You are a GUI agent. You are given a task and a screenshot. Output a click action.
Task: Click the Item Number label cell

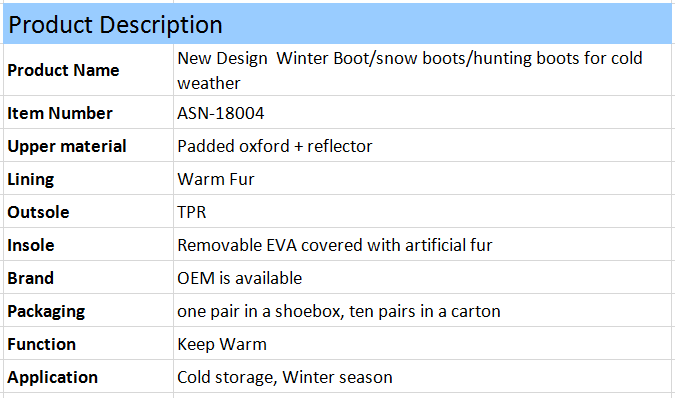pyautogui.click(x=88, y=113)
